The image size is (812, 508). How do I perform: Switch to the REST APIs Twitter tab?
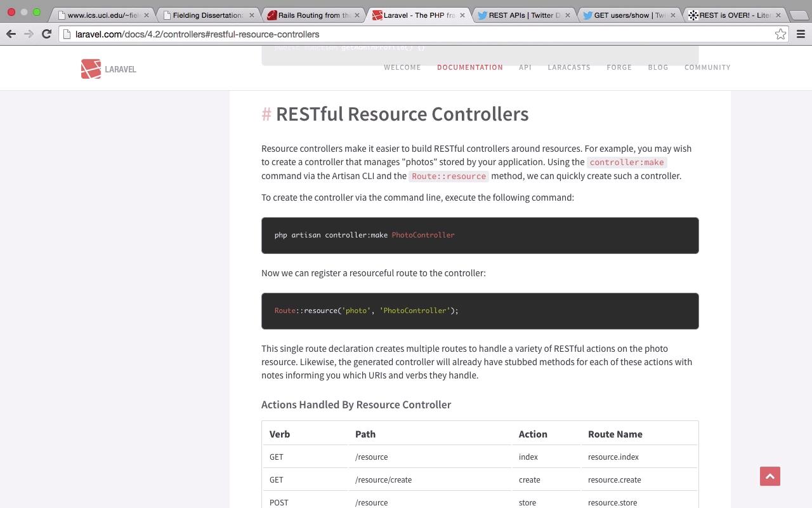(524, 15)
